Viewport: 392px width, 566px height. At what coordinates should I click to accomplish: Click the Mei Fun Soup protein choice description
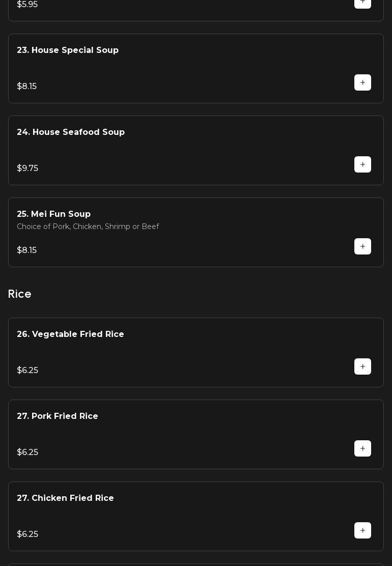pos(88,227)
